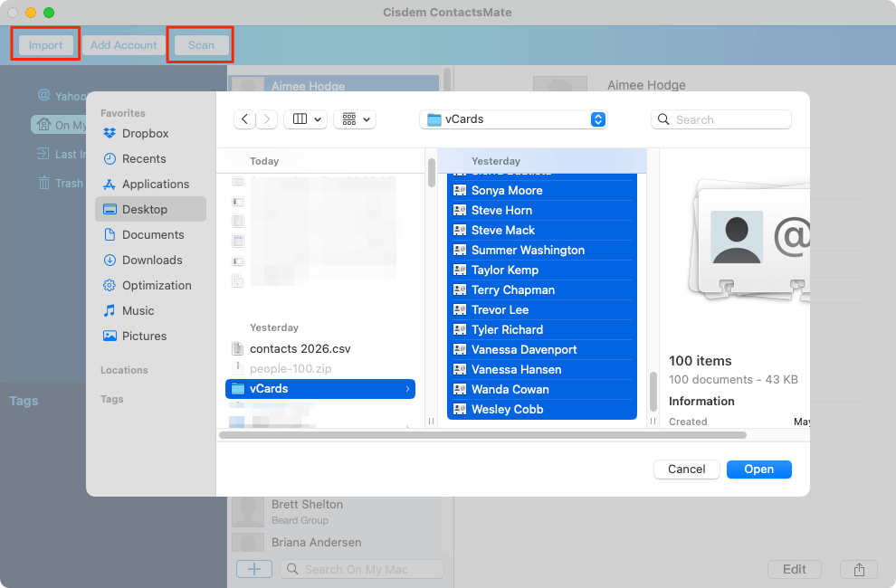The image size is (896, 588).
Task: Click the Add Account button
Action: point(123,45)
